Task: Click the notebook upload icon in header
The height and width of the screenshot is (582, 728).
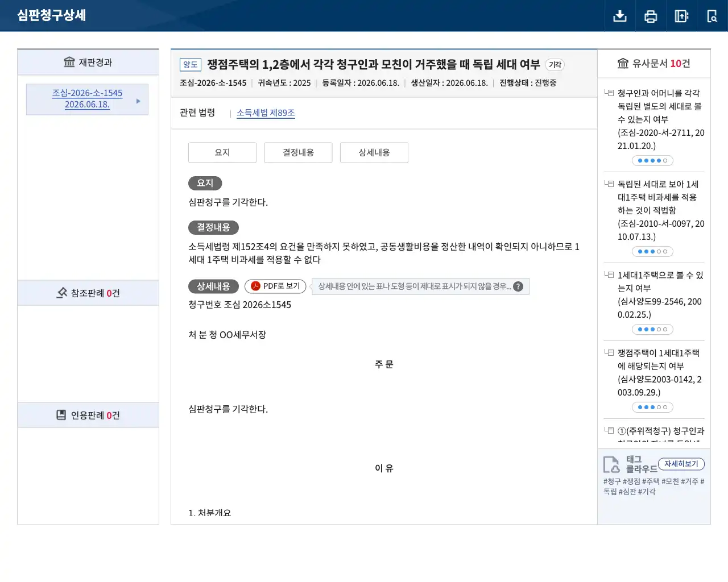Action: [681, 16]
